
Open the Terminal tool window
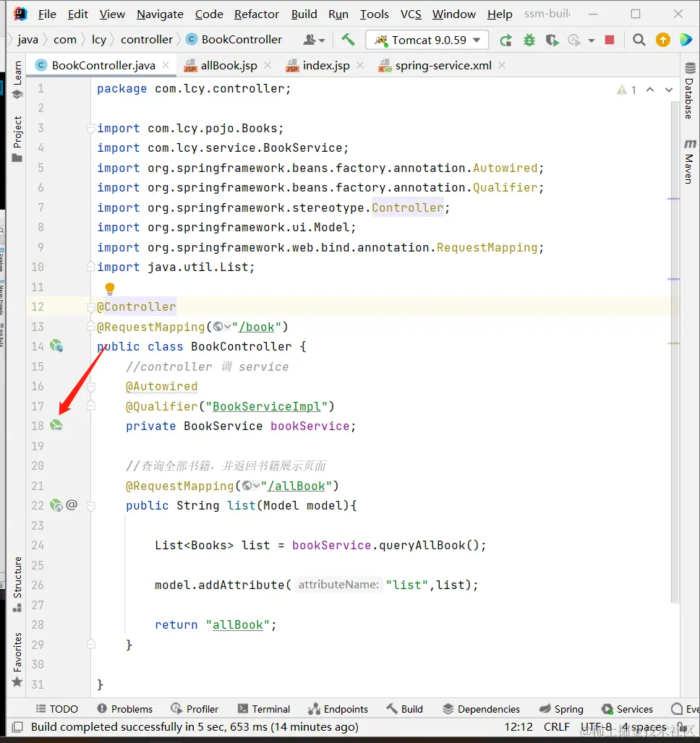point(264,709)
